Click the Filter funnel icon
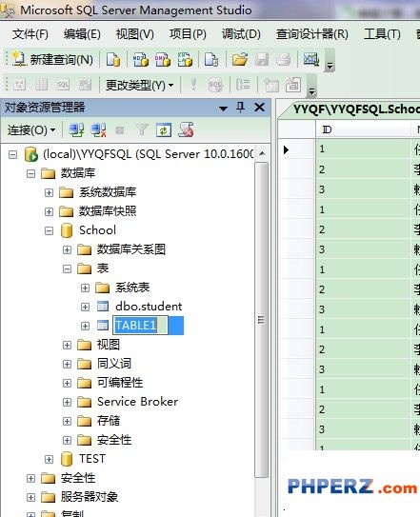The image size is (420, 517). (x=142, y=129)
